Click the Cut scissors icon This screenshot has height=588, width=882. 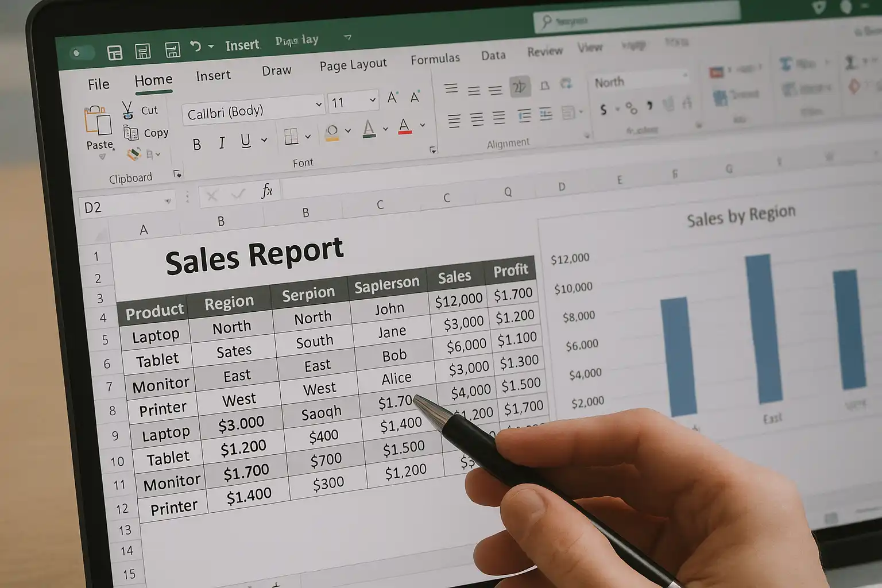pos(127,110)
